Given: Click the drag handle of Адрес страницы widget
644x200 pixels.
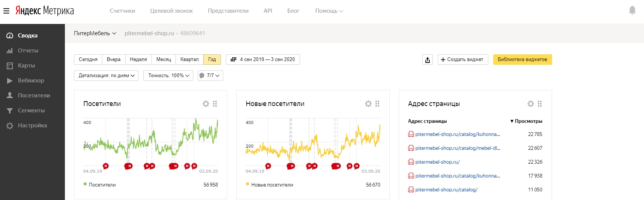Looking at the screenshot, I should click(540, 104).
